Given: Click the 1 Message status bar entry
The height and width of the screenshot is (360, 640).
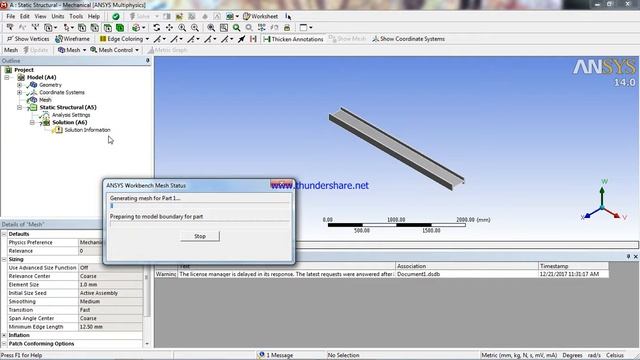Looking at the screenshot, I should [276, 355].
